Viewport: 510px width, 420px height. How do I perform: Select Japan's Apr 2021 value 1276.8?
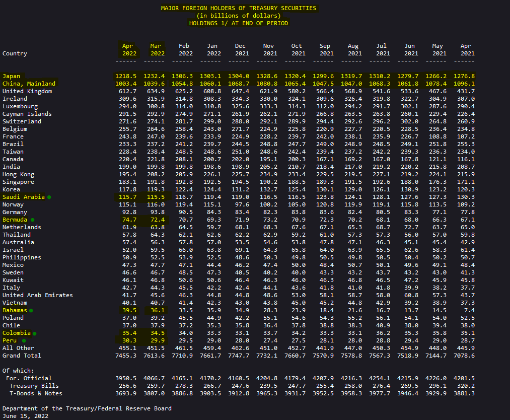pos(464,76)
